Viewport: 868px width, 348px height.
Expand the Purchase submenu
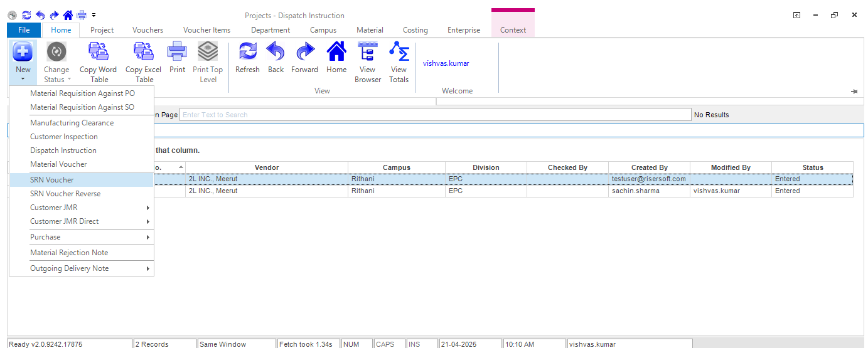pyautogui.click(x=82, y=237)
